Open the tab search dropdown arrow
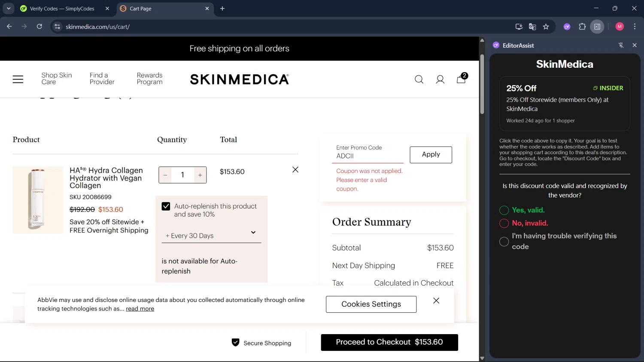Screen dimensions: 644x362 click(9, 9)
